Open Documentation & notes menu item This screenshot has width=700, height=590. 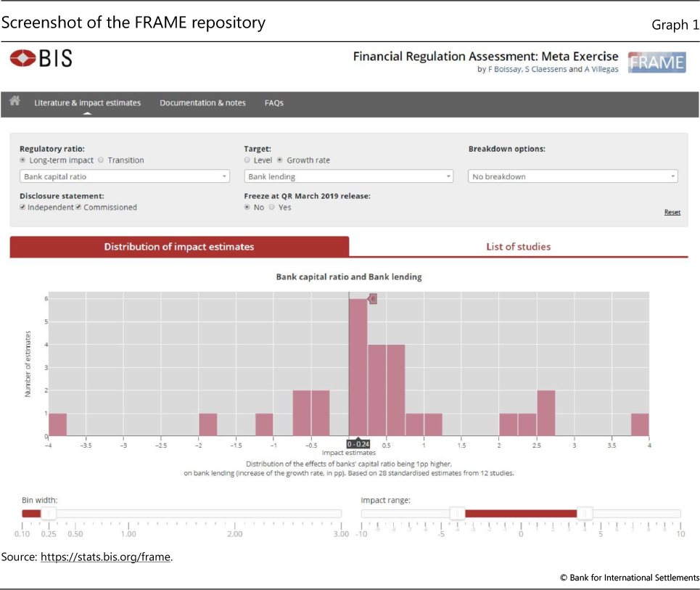coord(202,103)
